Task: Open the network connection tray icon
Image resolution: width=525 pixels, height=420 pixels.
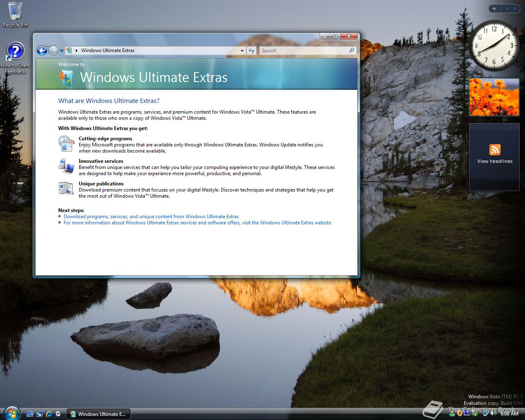Action: (486, 413)
